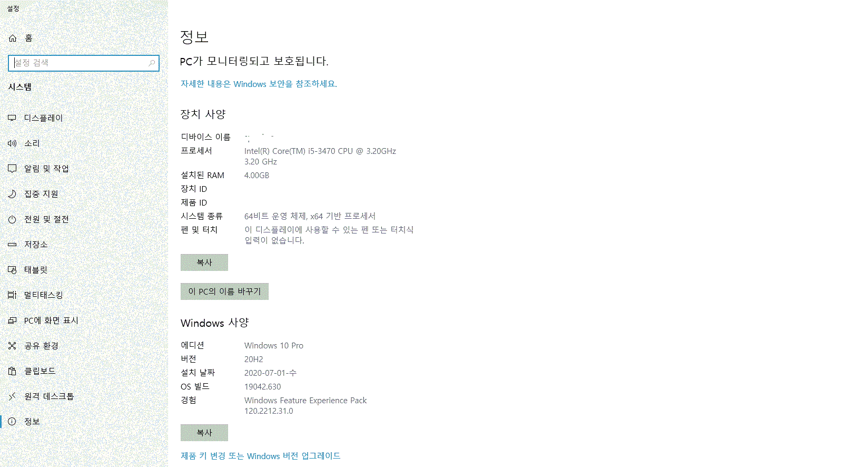
Task: Click the Remote Desktop icon
Action: (x=12, y=396)
